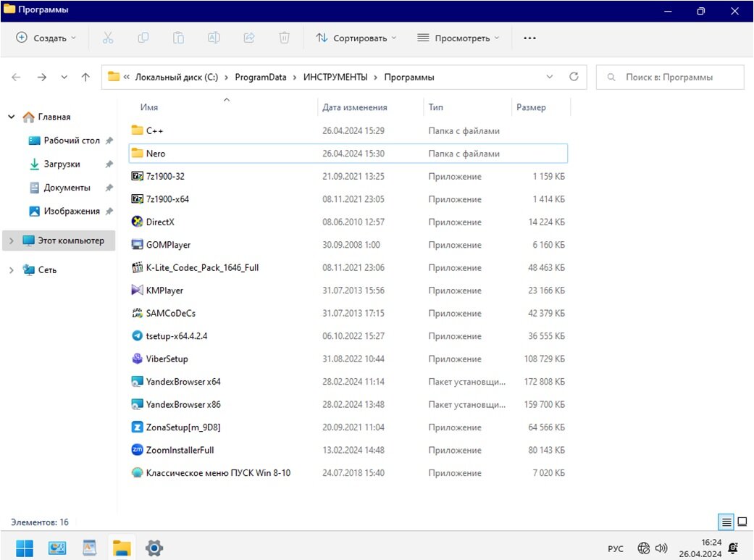Select the DirectX installer icon
This screenshot has height=560, width=754.
point(137,222)
